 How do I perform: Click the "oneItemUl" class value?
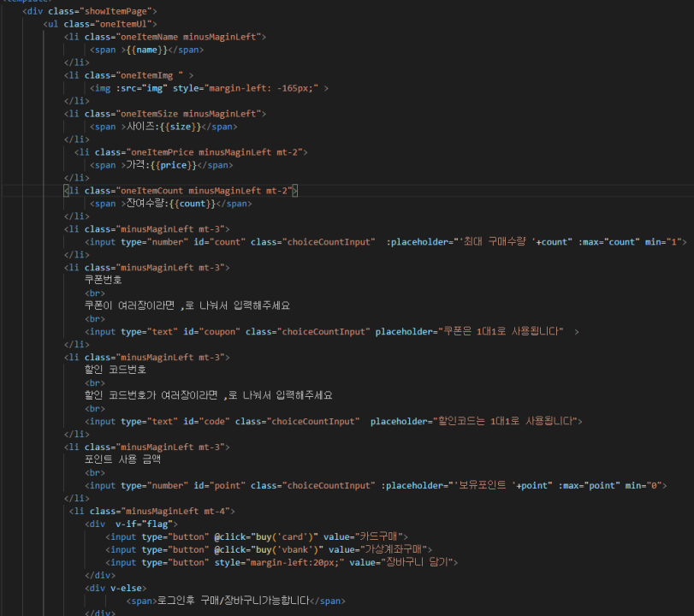point(123,24)
